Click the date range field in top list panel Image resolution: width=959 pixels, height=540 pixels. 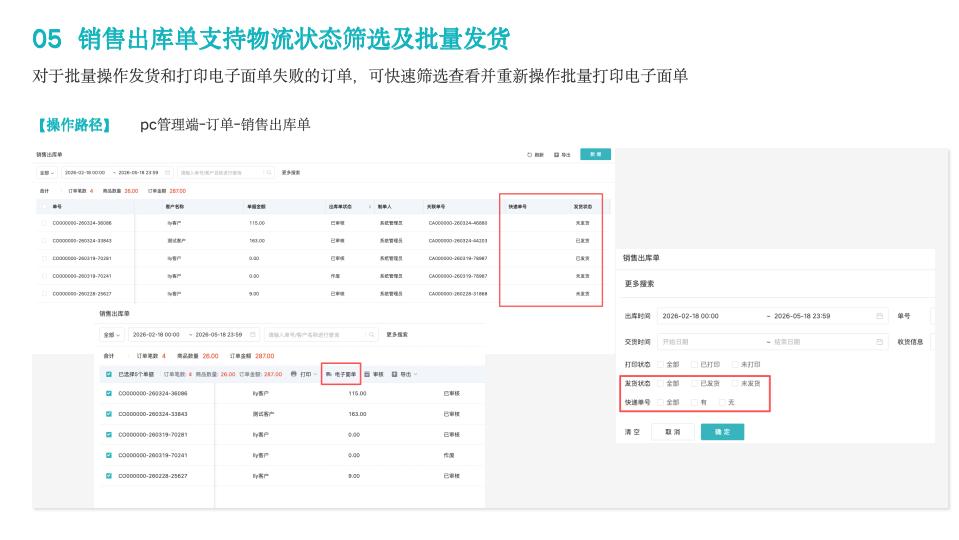pos(117,172)
